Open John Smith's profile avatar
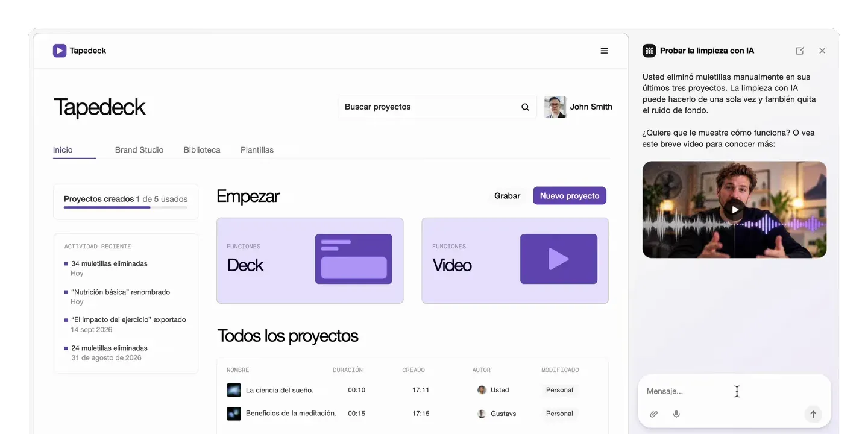 pyautogui.click(x=555, y=107)
